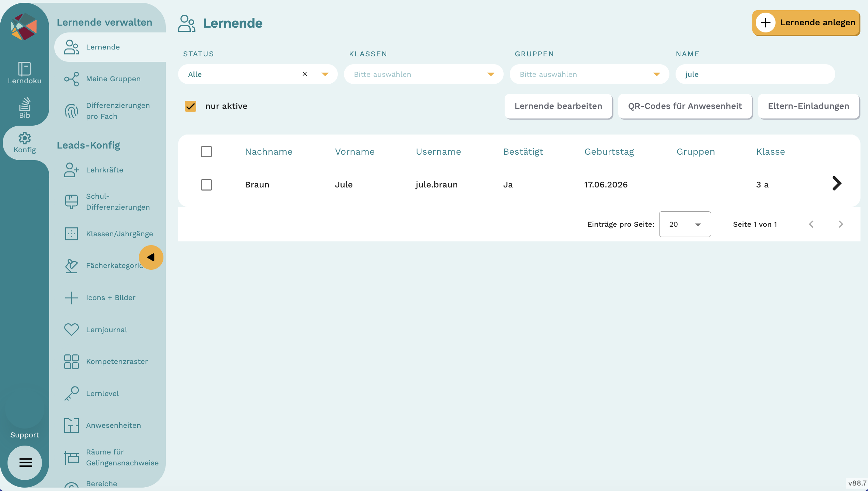Viewport: 868px width, 491px height.
Task: Click Lernende anlegen button label
Action: pos(818,23)
